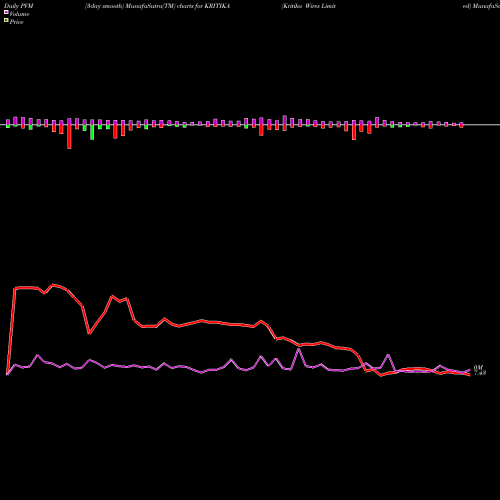This screenshot has width=500, height=500.
Task: Click the '(Kritika Wires Limit' company name text
Action: click(309, 6)
